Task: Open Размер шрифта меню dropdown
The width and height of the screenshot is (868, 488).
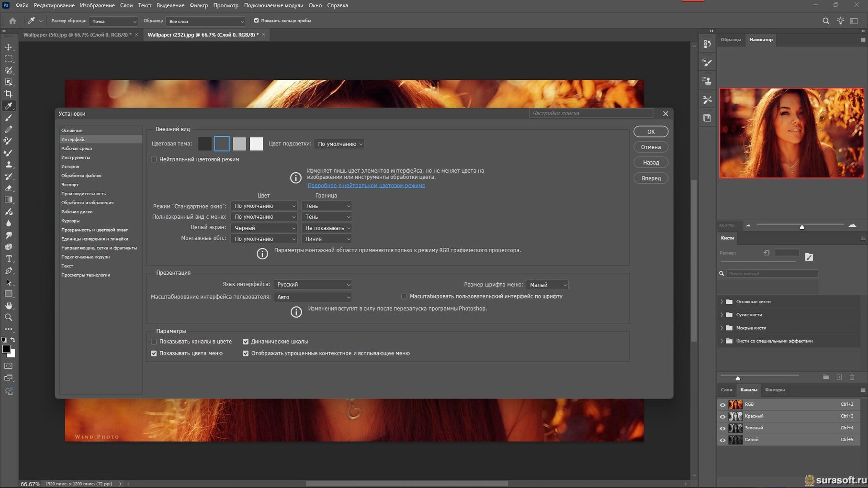Action: tap(547, 285)
